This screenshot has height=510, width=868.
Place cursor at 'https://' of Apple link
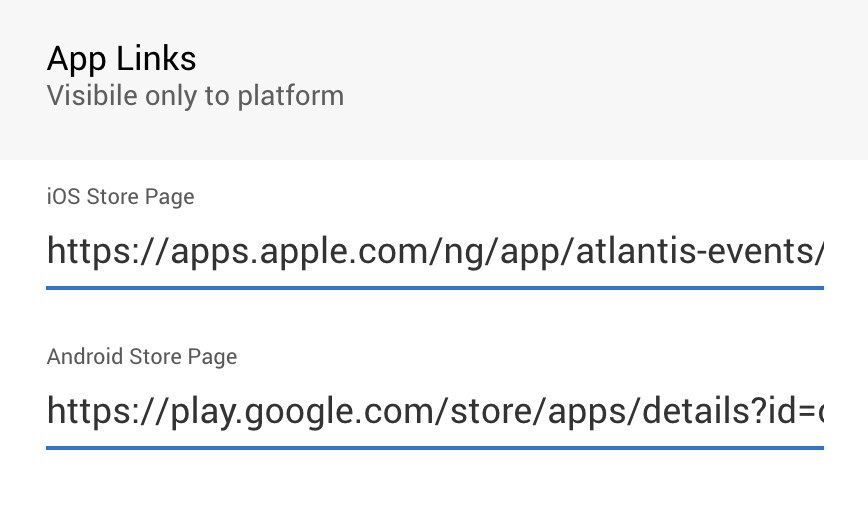click(106, 252)
